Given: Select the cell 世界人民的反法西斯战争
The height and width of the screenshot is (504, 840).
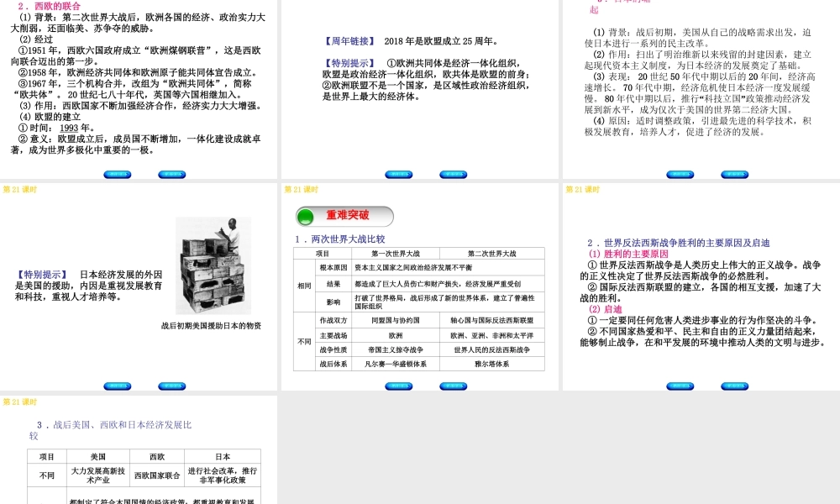Looking at the screenshot, I should [491, 349].
